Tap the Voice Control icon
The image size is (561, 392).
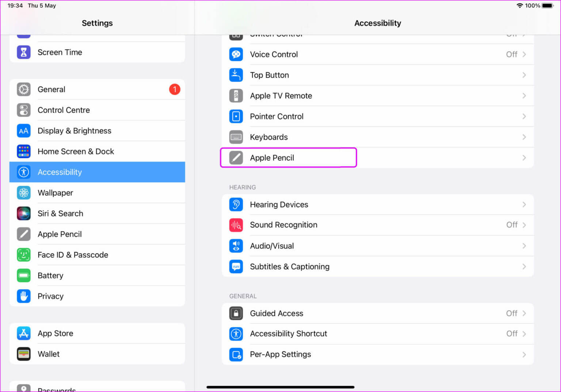click(x=236, y=54)
